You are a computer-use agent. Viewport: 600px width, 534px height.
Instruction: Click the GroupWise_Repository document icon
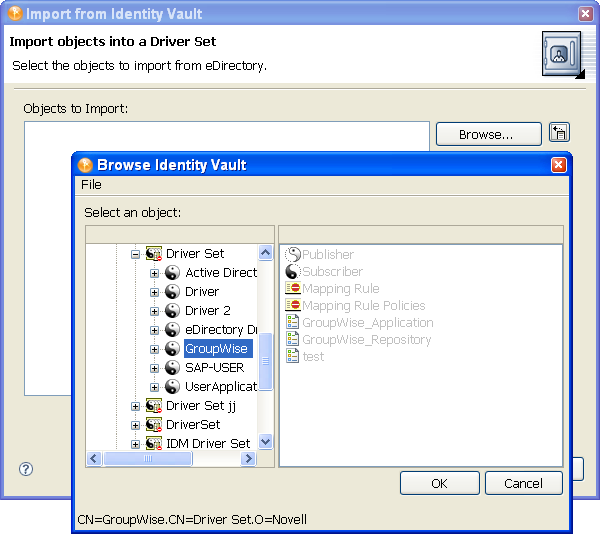[x=293, y=339]
